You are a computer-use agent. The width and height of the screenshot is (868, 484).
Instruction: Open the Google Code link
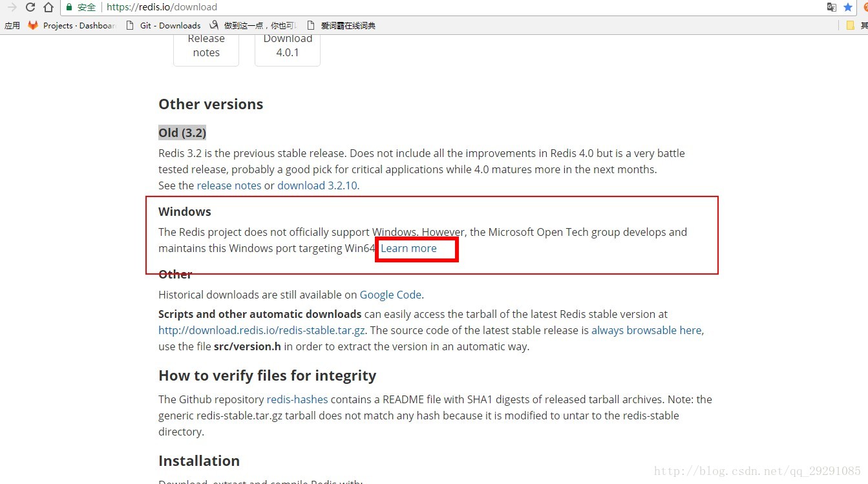click(x=390, y=295)
